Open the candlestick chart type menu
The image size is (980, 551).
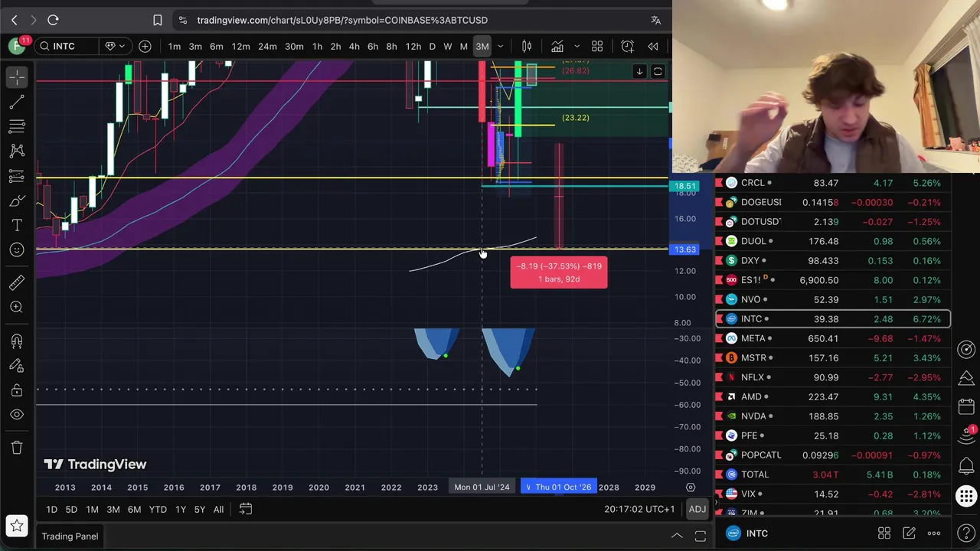pos(527,47)
